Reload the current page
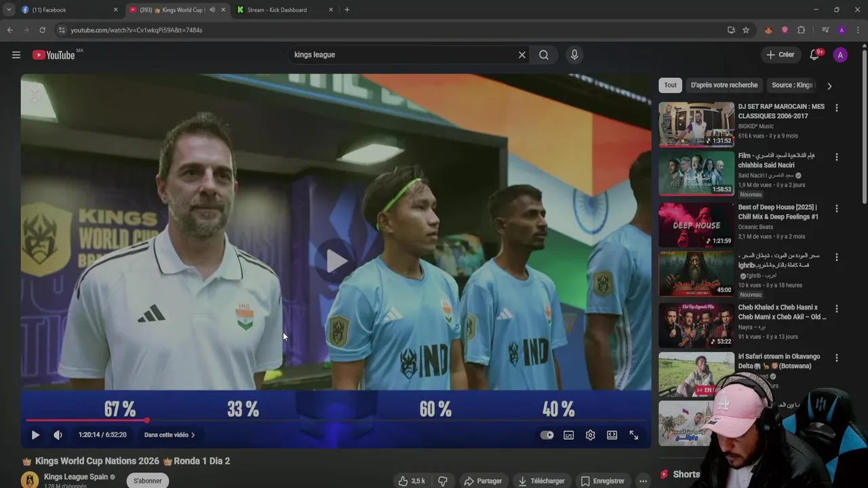 click(x=42, y=30)
